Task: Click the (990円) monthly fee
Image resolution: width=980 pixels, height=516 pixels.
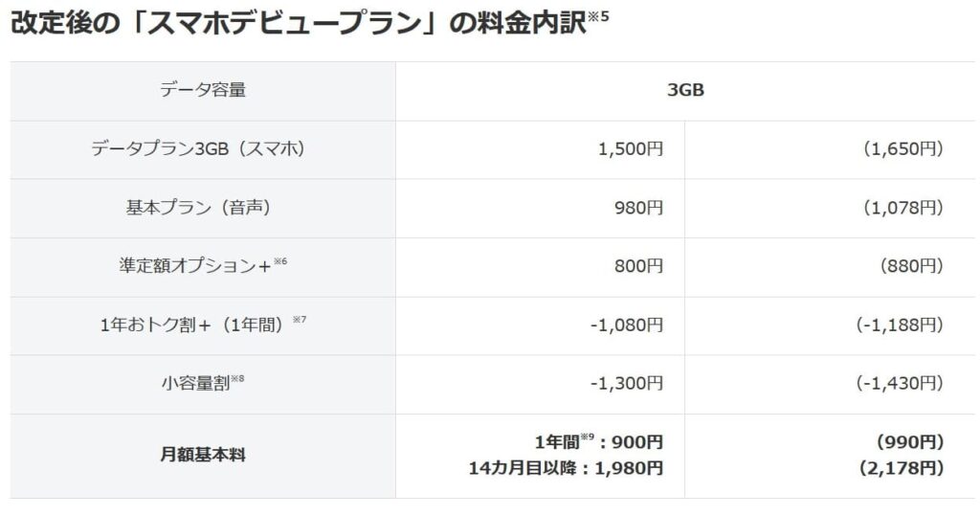Action: click(910, 442)
